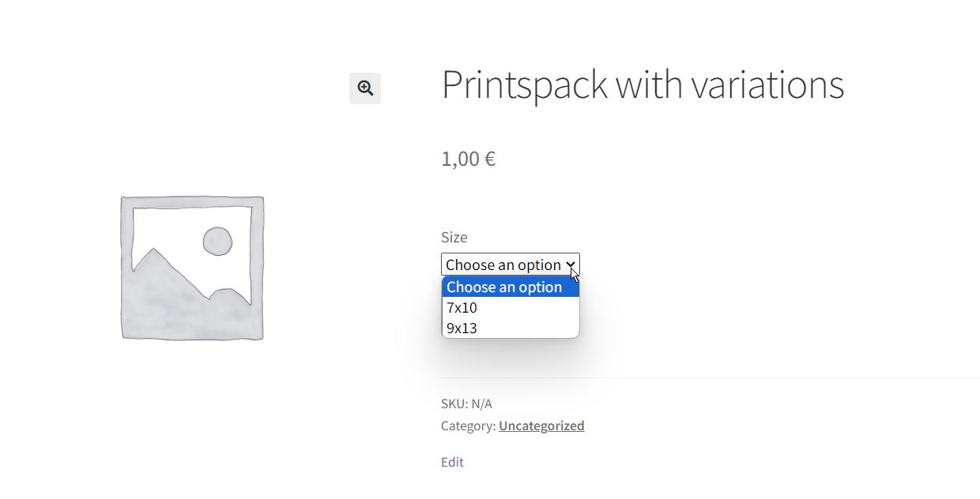Open the product image zoom magnifier
The width and height of the screenshot is (980, 499).
[x=365, y=88]
